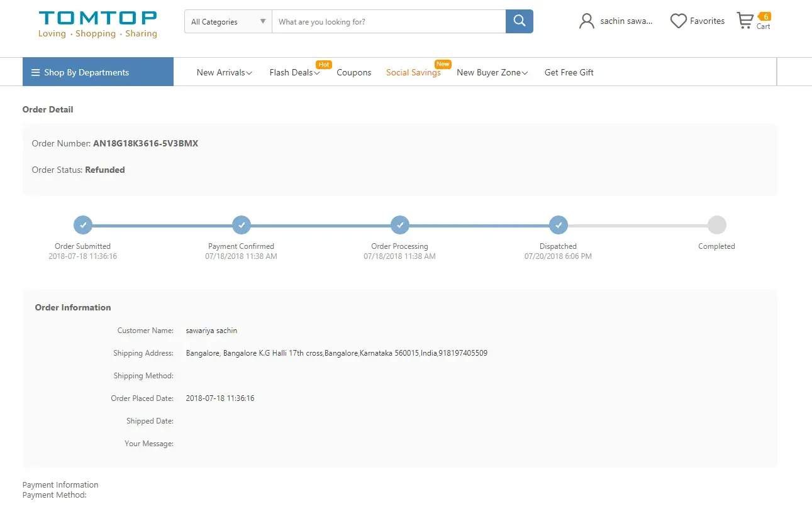Click the magnifying glass search button

coord(519,21)
